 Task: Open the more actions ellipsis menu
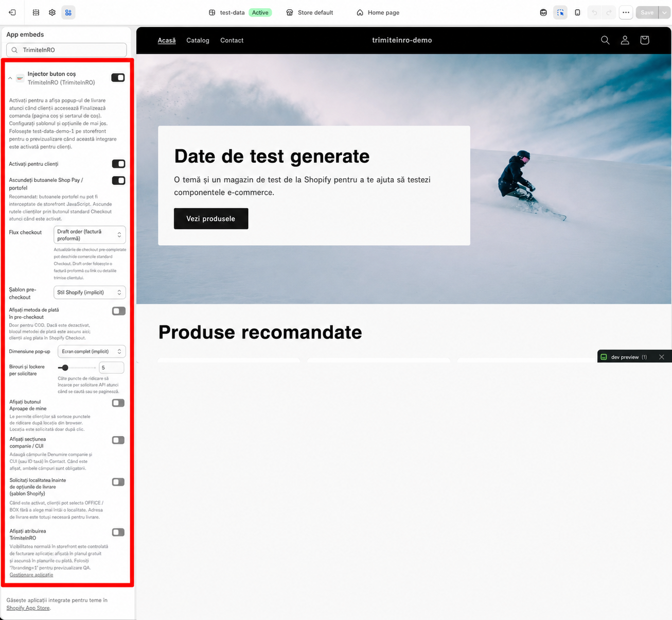(626, 12)
